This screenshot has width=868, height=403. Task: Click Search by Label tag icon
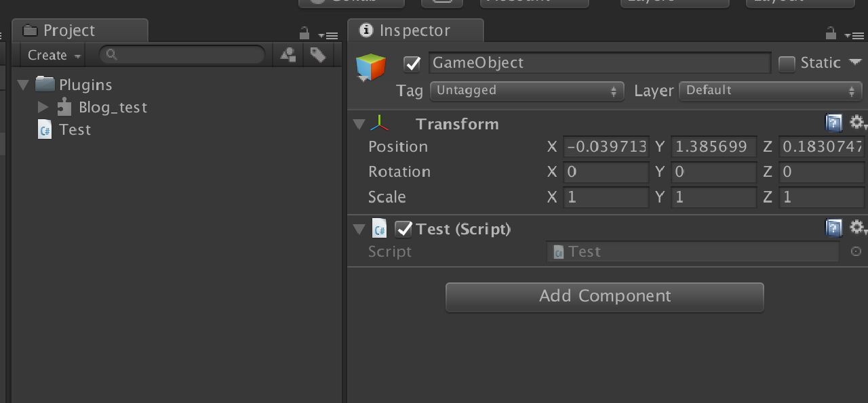click(317, 55)
